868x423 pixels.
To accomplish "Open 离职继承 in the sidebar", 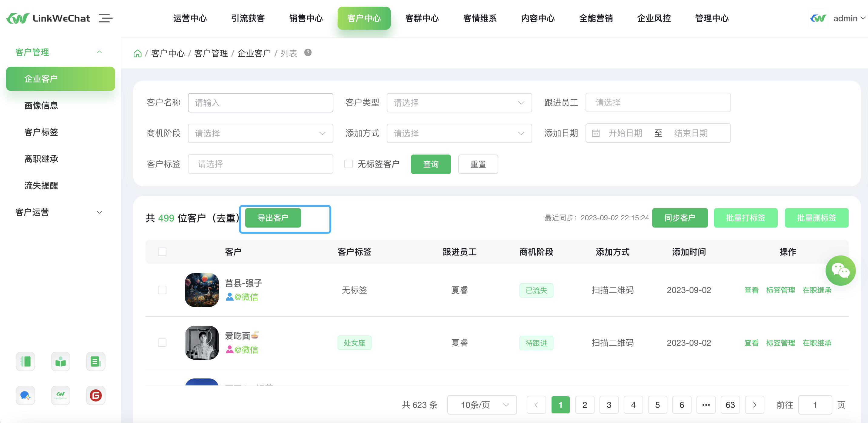I will click(x=41, y=159).
